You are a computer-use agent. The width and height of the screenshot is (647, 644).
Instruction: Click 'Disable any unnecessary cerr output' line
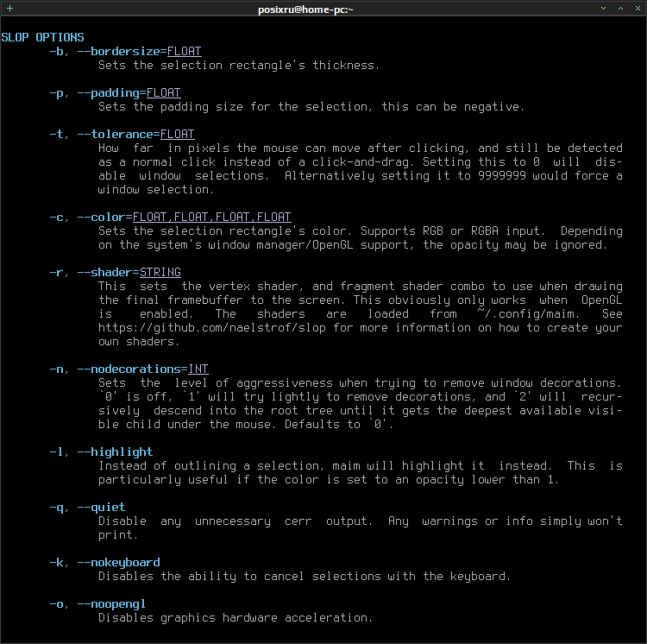point(360,521)
